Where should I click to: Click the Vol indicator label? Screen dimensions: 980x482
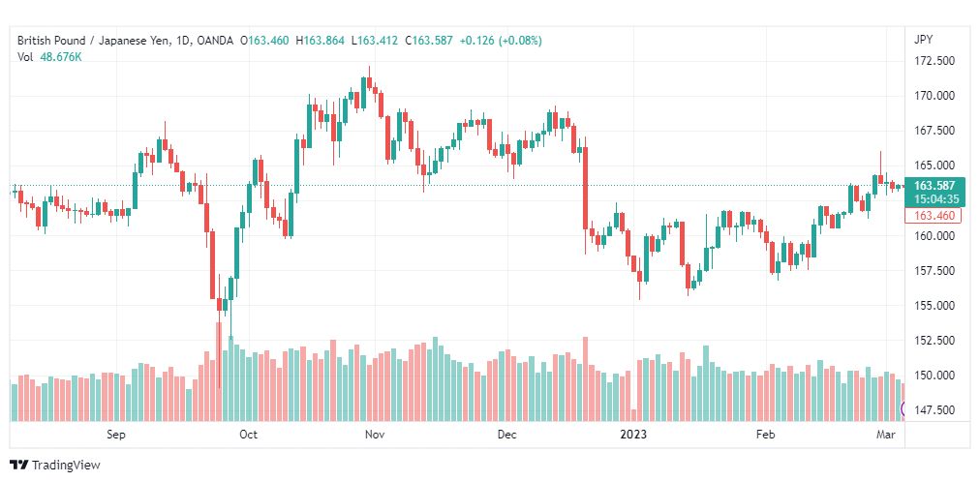coord(25,57)
